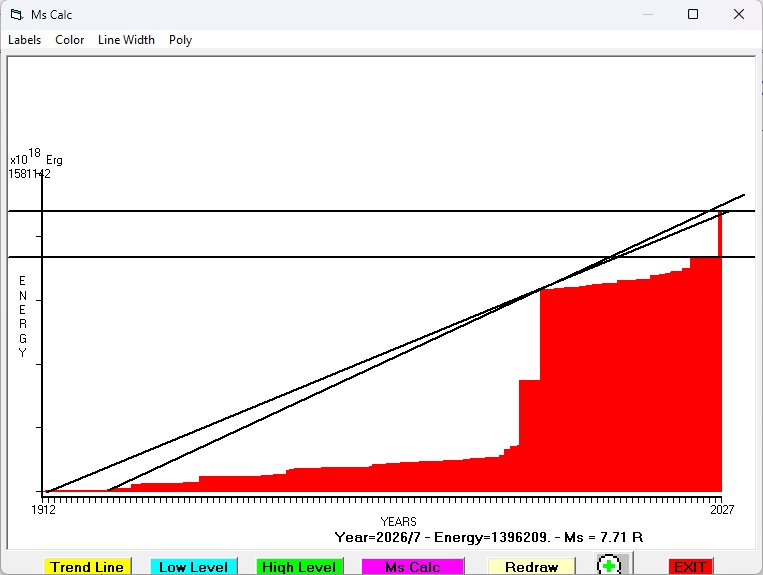Click the red EXIT button
Viewport: 763px width, 575px height.
(x=690, y=567)
